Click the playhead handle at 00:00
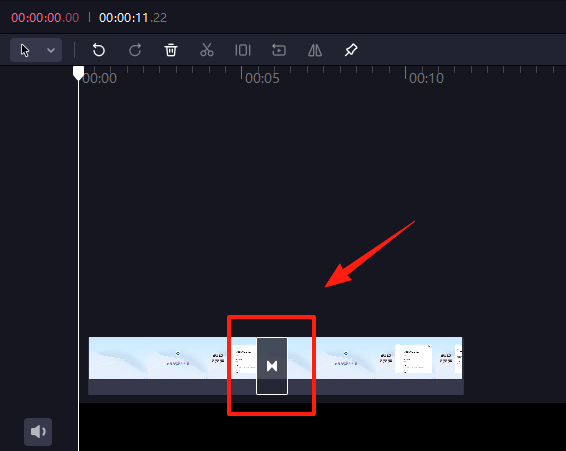This screenshot has height=451, width=566. point(78,73)
